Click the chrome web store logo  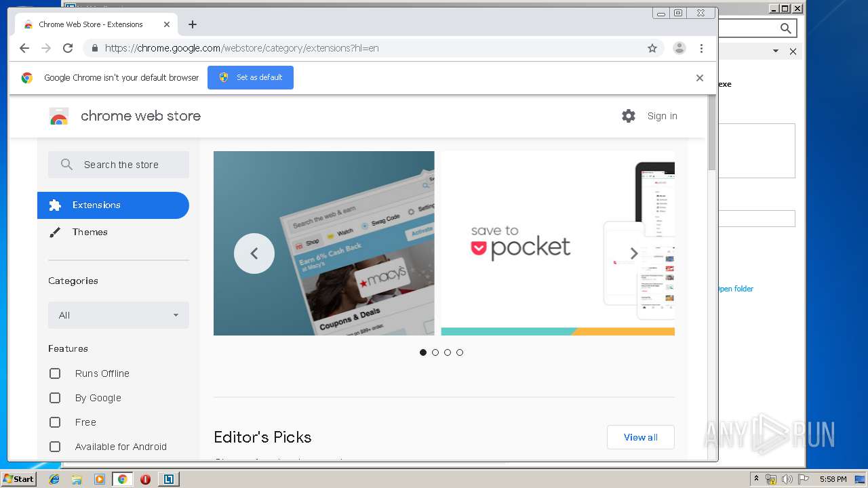[x=59, y=117]
